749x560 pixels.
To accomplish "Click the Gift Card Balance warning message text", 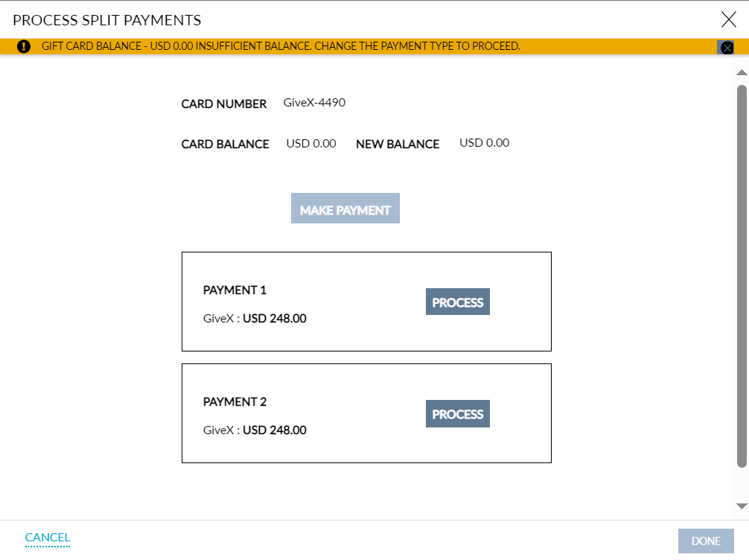I will pos(281,46).
